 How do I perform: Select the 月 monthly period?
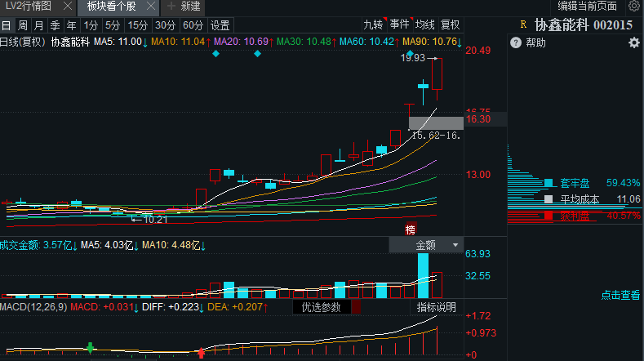[38, 25]
